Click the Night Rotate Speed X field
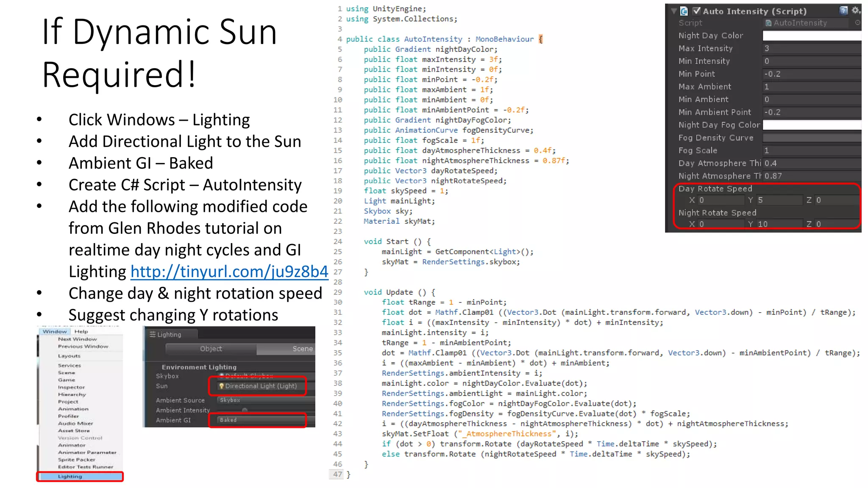The height and width of the screenshot is (488, 868). click(x=721, y=224)
